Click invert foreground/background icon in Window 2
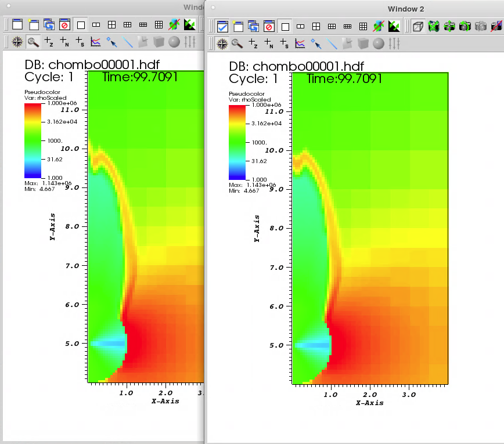This screenshot has height=444, width=504. [x=394, y=26]
